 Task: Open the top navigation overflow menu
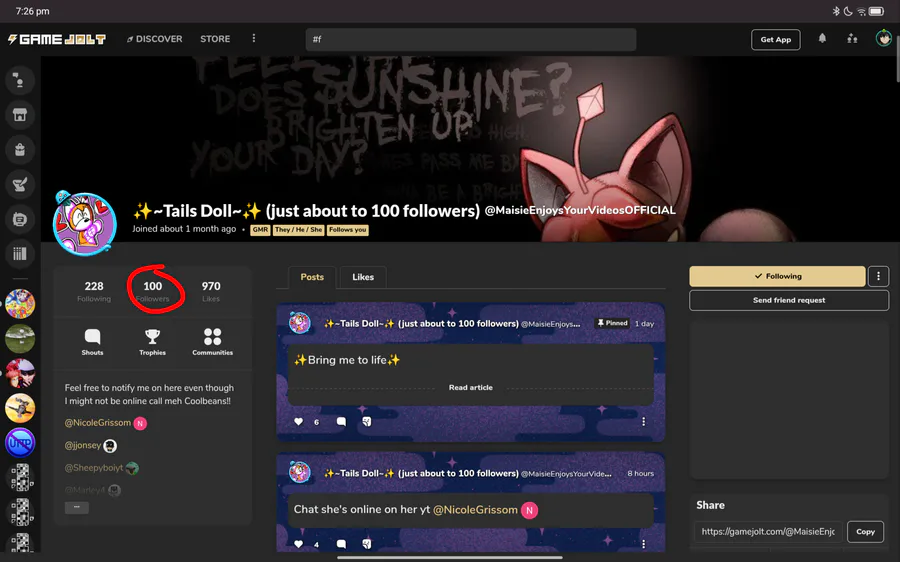254,38
